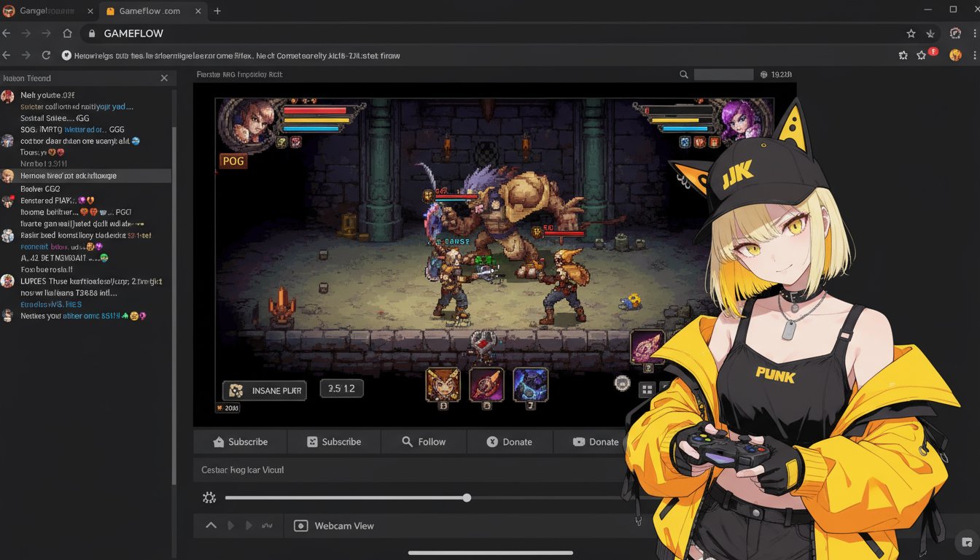980x560 pixels.
Task: Bookmark page with address bar star
Action: tap(911, 34)
